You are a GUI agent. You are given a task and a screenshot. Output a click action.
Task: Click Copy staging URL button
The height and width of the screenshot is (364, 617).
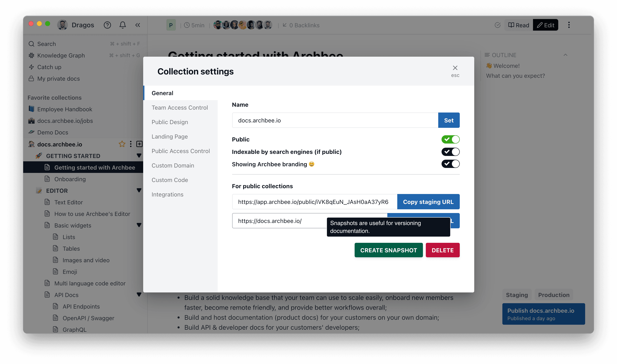[428, 202]
